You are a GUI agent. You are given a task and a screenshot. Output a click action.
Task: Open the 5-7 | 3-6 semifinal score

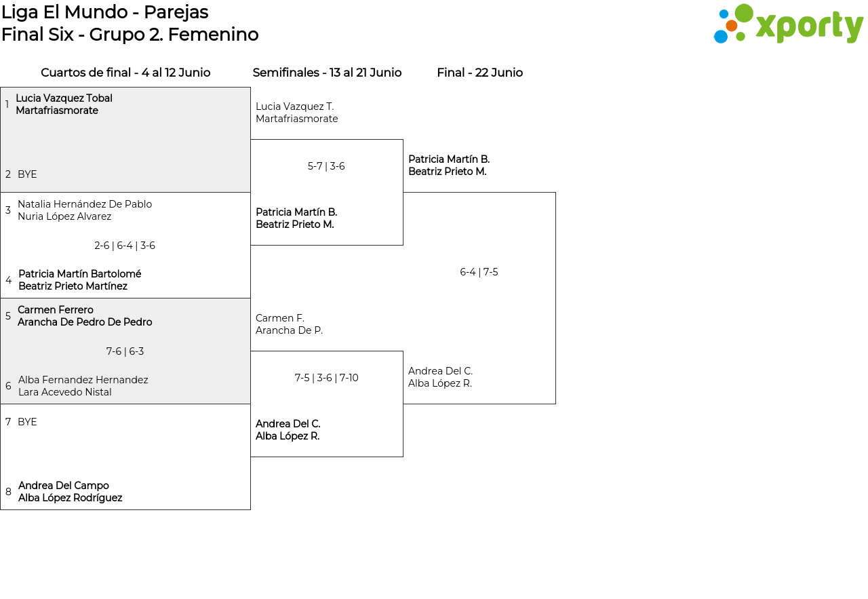(326, 166)
